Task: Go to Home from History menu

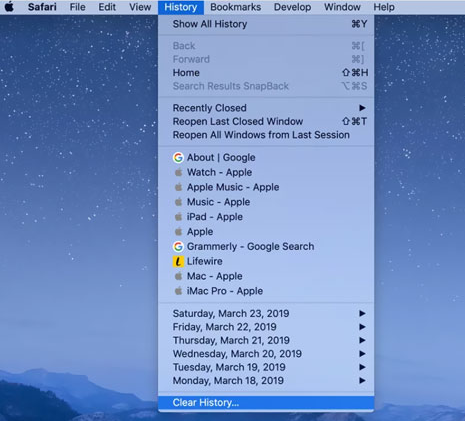Action: (x=266, y=73)
